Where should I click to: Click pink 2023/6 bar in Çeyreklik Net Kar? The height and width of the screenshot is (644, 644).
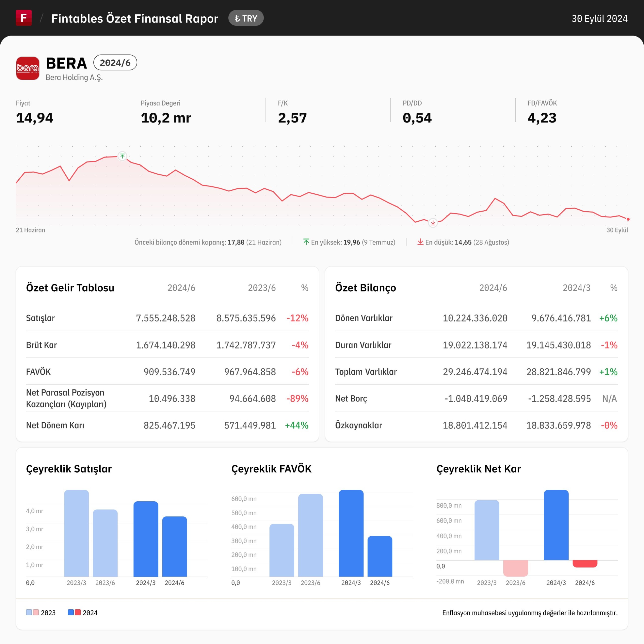pyautogui.click(x=516, y=568)
